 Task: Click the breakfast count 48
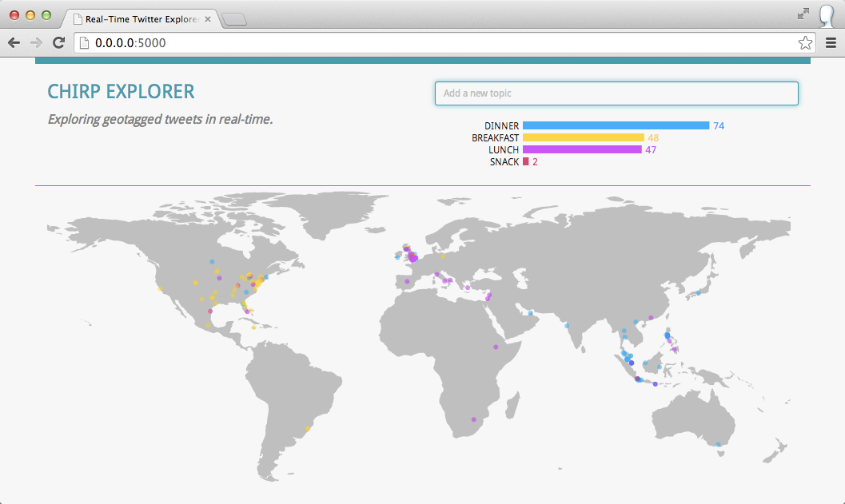click(x=653, y=138)
